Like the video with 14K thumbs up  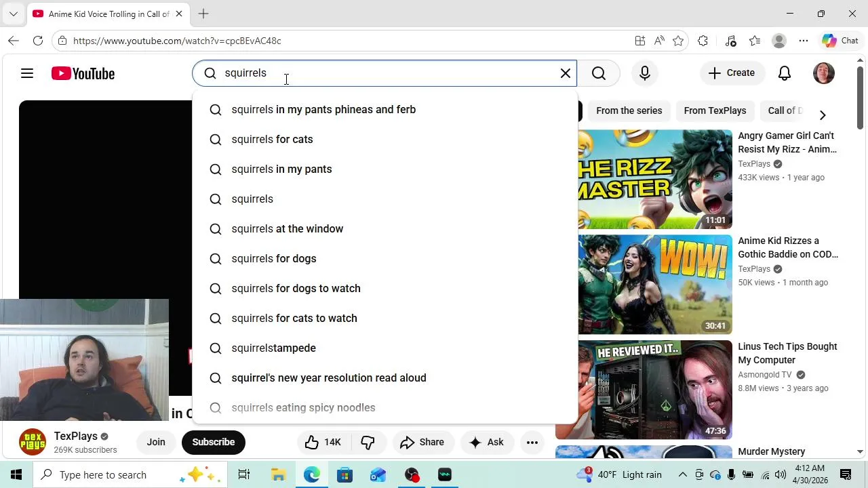tap(323, 443)
